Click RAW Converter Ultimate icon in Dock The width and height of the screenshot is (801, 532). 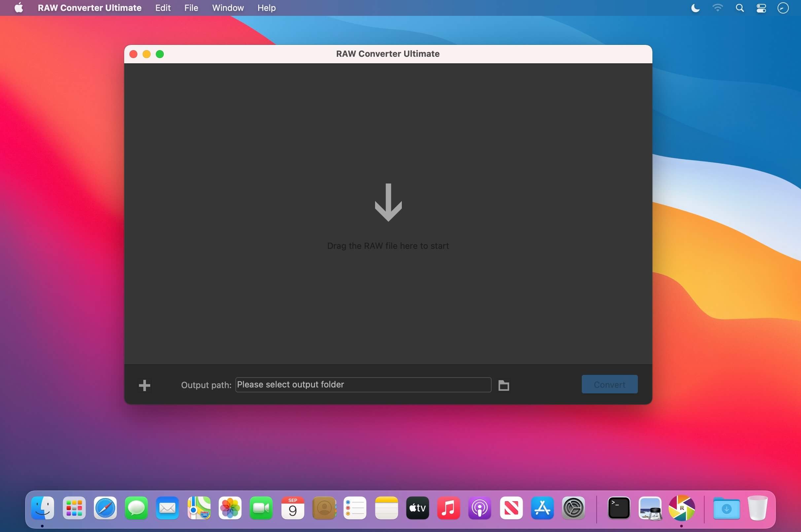681,508
